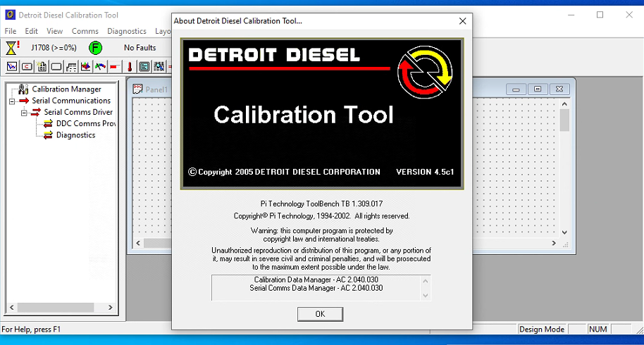Click the 3D map chart toolbar icon
This screenshot has width=644, height=345.
(x=86, y=66)
